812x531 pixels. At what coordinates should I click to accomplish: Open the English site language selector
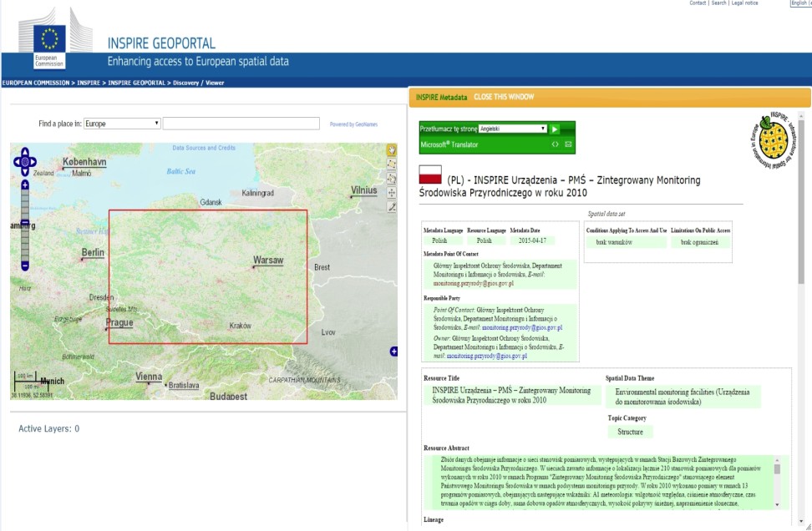(800, 3)
